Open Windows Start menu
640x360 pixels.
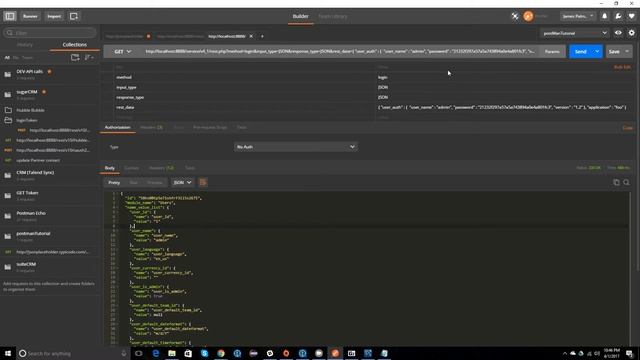(x=8, y=353)
